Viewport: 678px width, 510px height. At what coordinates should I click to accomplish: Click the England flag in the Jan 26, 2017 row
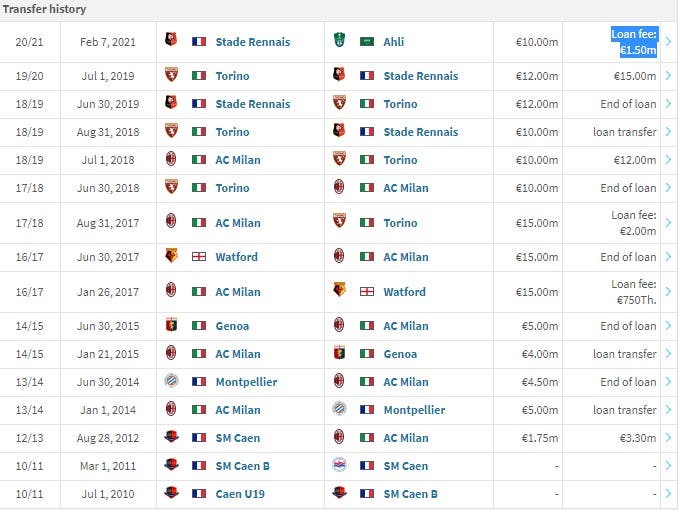pos(367,292)
